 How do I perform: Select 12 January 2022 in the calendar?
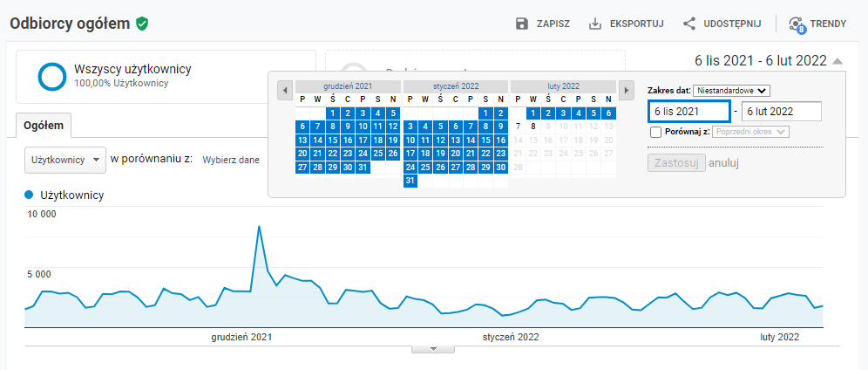pos(440,140)
